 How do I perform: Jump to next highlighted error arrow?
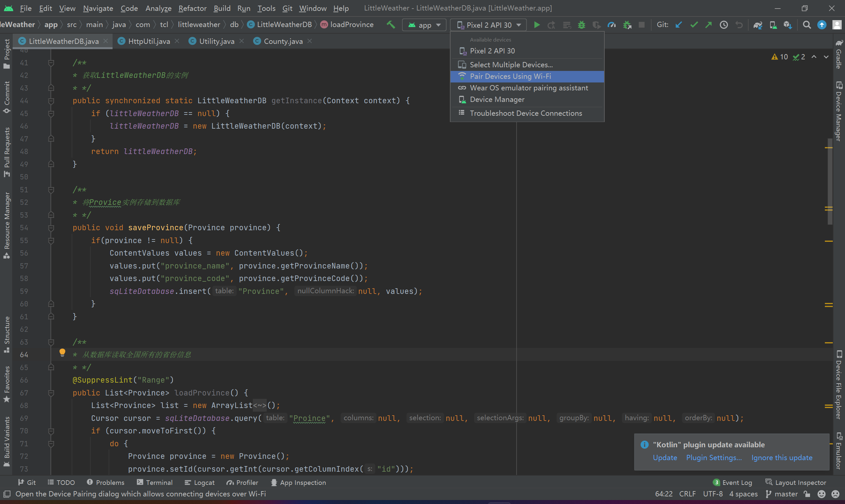click(x=826, y=57)
